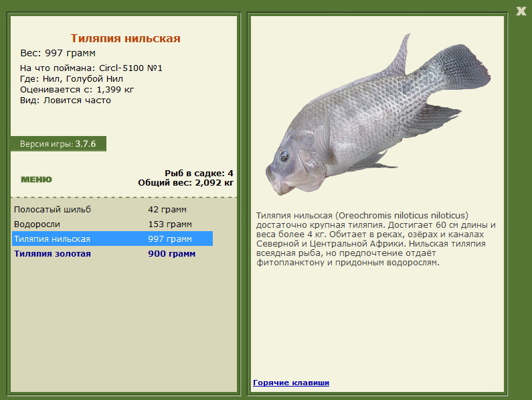Image resolution: width=532 pixels, height=400 pixels.
Task: Select Водоросли row in the catch list
Action: click(112, 224)
